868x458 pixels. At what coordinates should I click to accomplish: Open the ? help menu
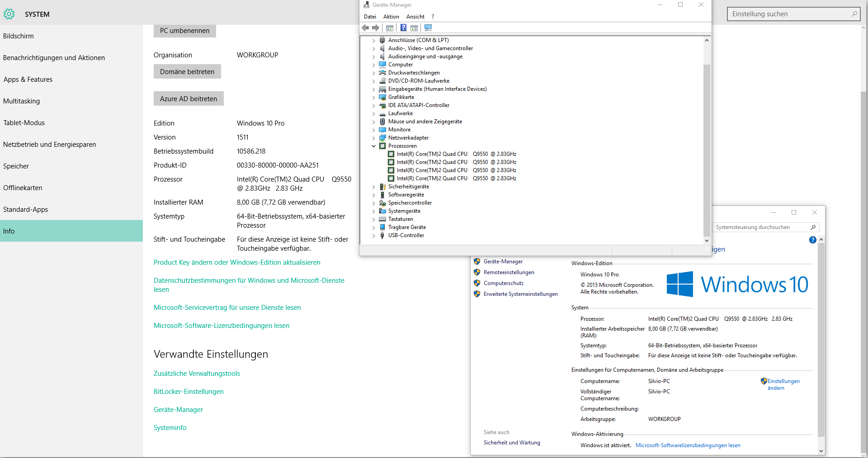click(433, 17)
